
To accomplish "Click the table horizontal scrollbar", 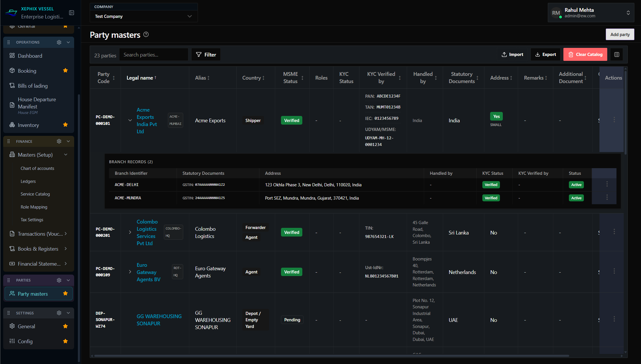I will (332, 356).
